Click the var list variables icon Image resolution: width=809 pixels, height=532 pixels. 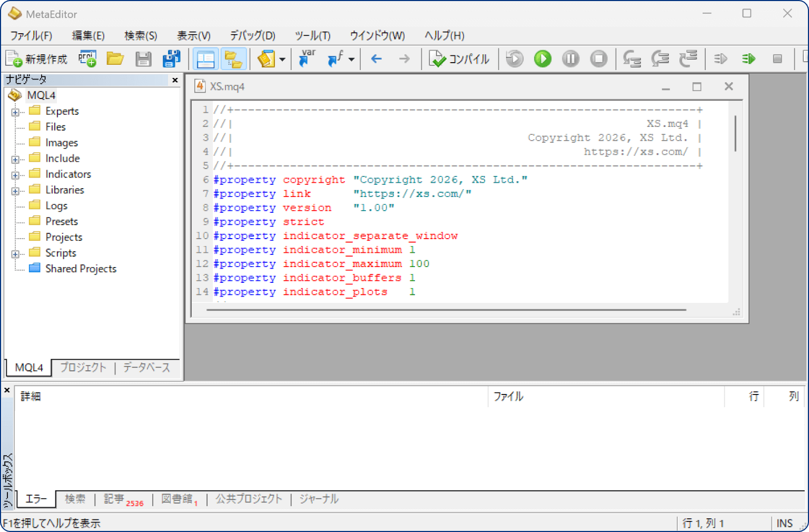click(307, 58)
